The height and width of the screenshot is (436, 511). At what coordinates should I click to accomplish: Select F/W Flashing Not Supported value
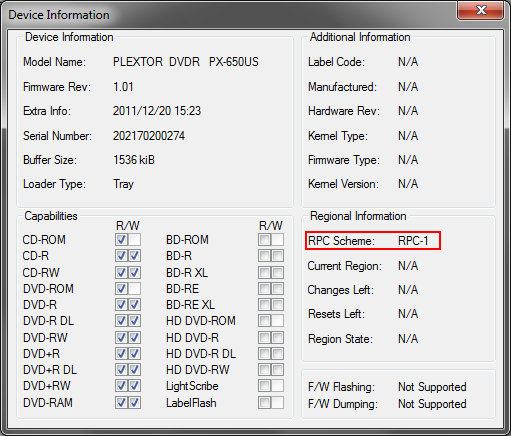tap(432, 387)
